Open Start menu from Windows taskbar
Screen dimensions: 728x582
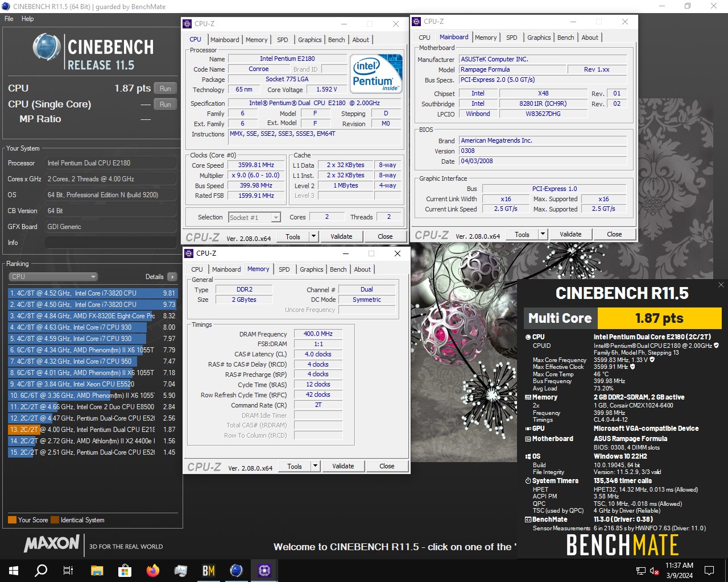point(14,570)
